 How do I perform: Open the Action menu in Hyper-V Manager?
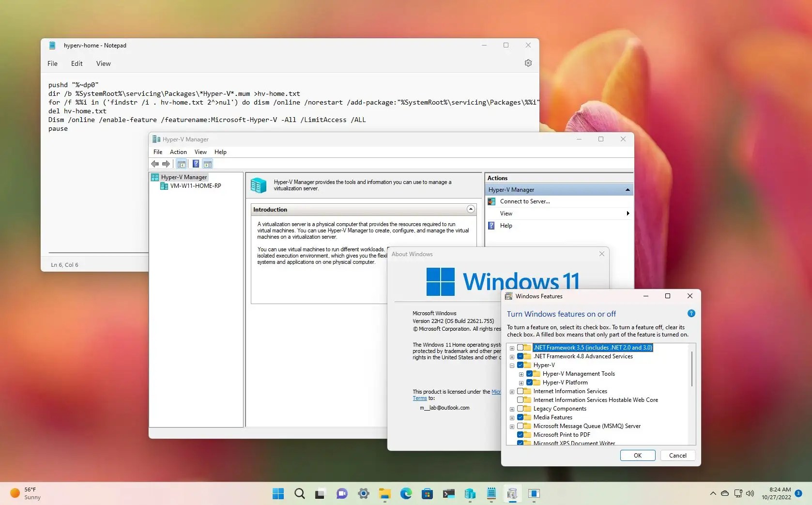pos(178,152)
